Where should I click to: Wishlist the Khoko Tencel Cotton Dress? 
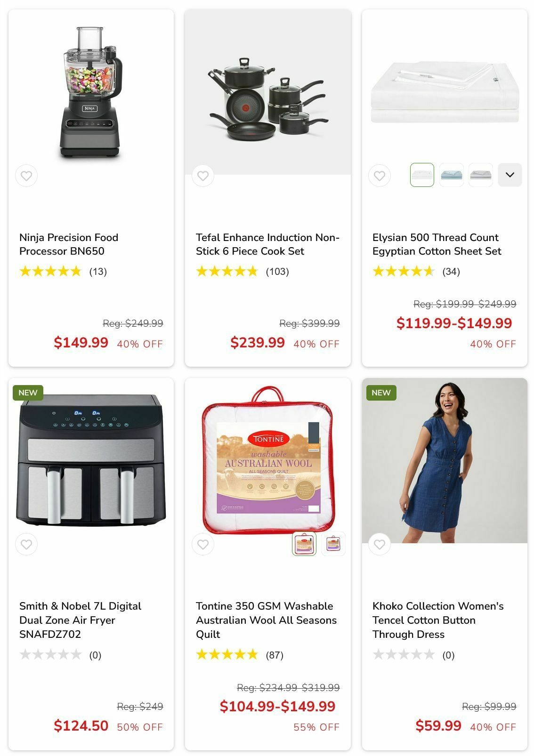point(380,544)
